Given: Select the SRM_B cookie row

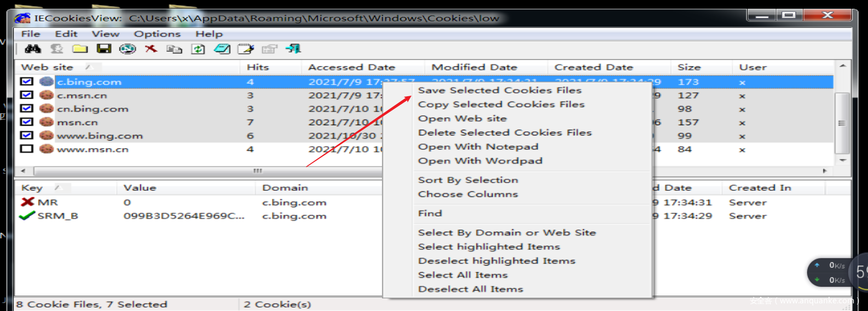Looking at the screenshot, I should [57, 216].
